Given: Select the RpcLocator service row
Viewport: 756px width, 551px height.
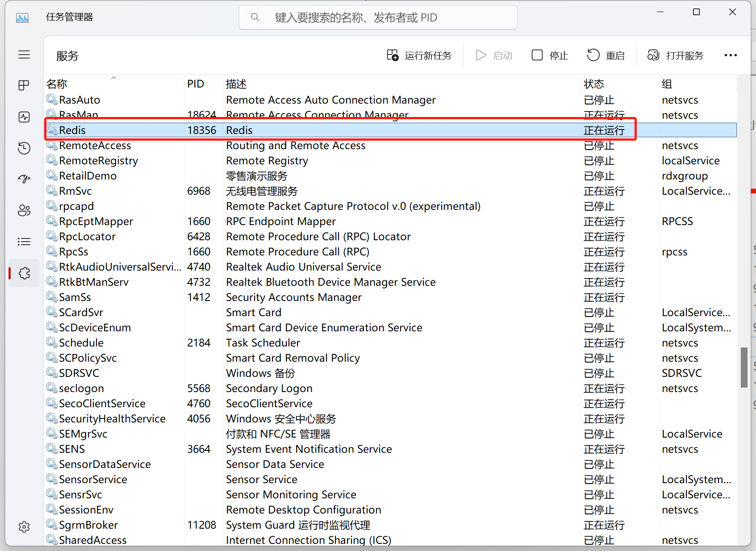Looking at the screenshot, I should (x=391, y=236).
